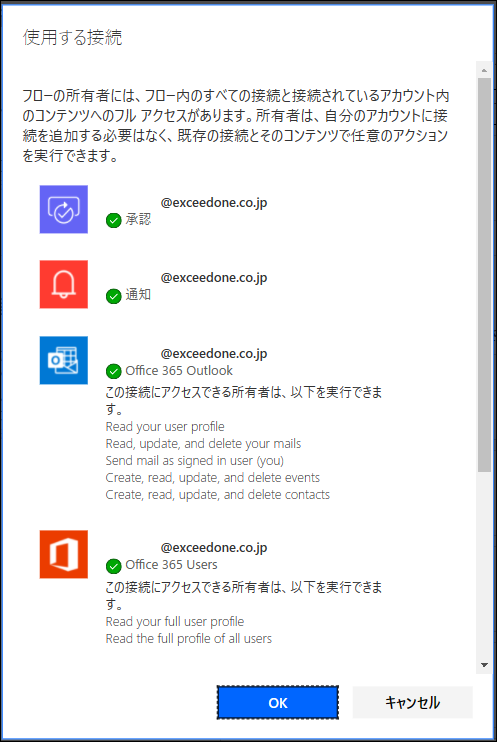Confirm connections with the OK button
The width and height of the screenshot is (497, 742).
coord(278,703)
